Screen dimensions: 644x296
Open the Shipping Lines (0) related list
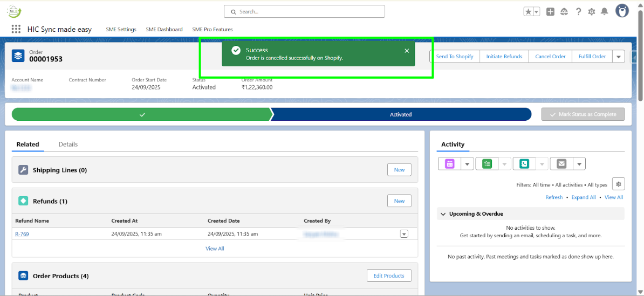pos(60,170)
